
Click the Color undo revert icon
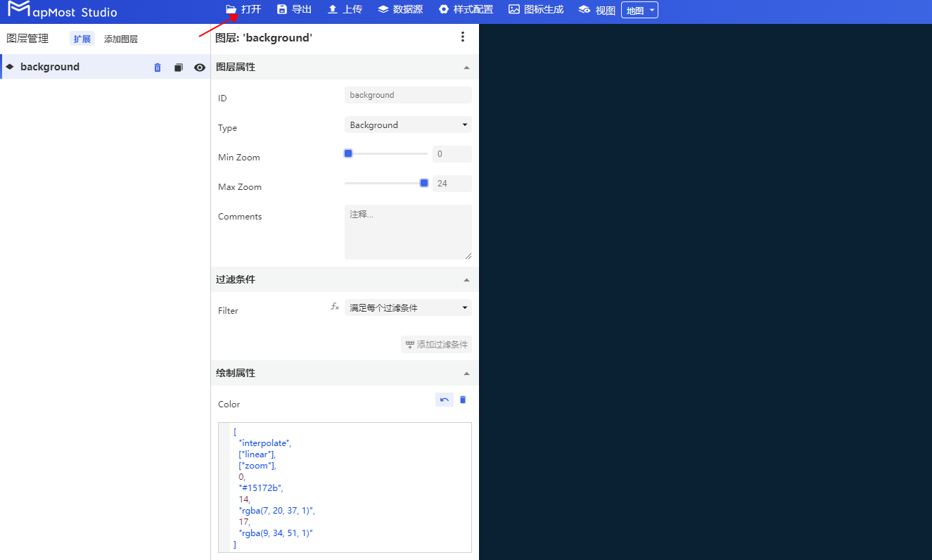(x=445, y=400)
